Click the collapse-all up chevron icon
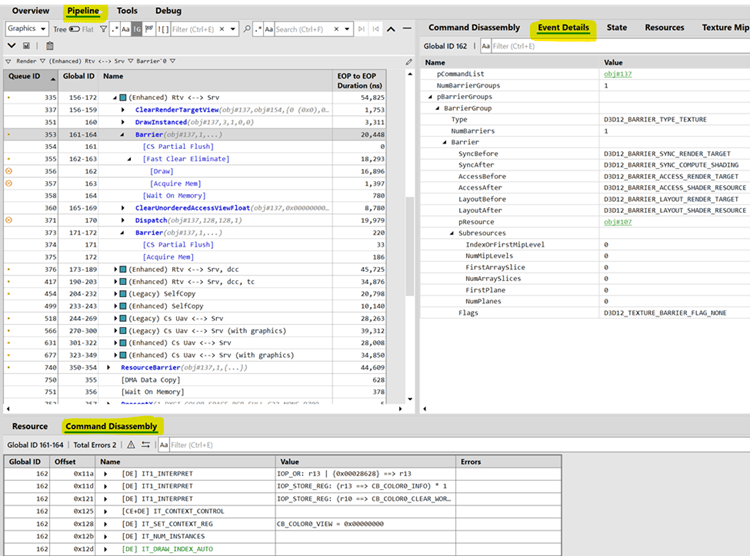Image resolution: width=750 pixels, height=556 pixels. click(x=391, y=29)
